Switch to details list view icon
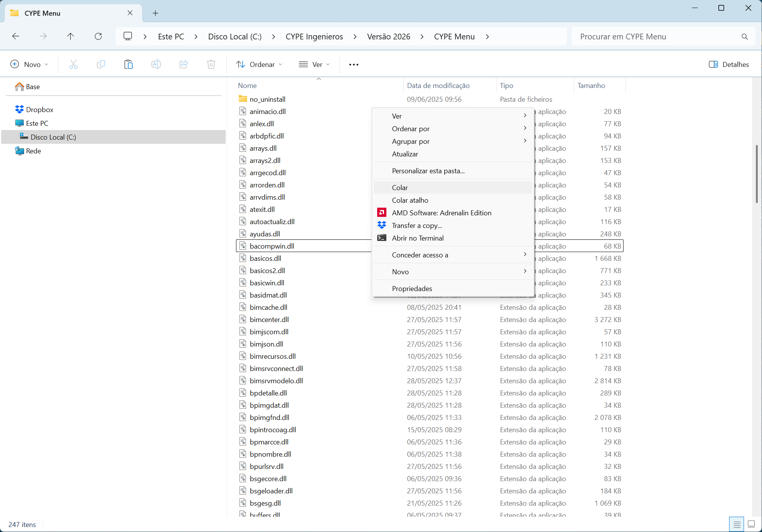 pos(737,524)
